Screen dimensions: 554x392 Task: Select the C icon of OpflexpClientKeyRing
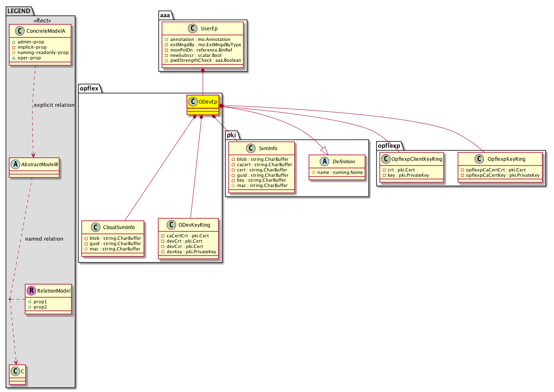385,159
